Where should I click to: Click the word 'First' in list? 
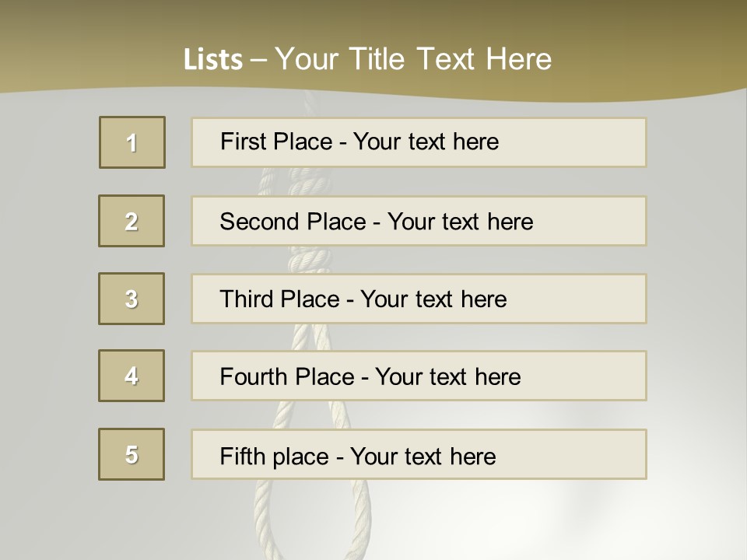243,142
